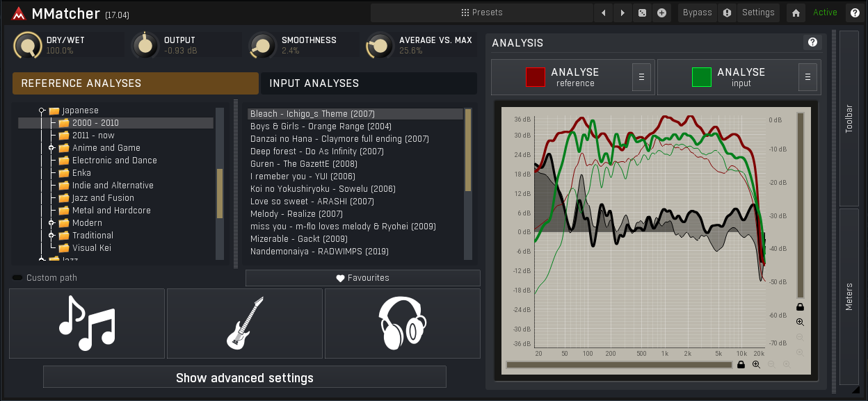Switch to Input Analyses tab

point(369,83)
